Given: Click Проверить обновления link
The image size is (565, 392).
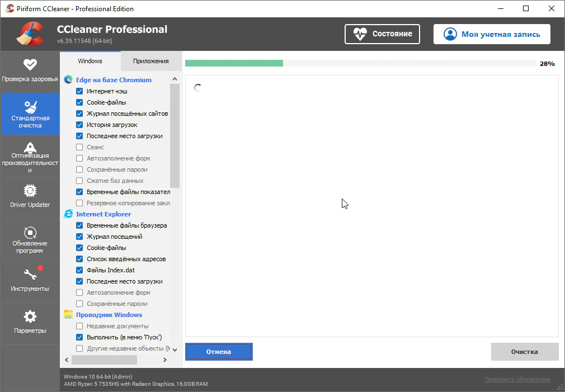Looking at the screenshot, I should pyautogui.click(x=516, y=380).
